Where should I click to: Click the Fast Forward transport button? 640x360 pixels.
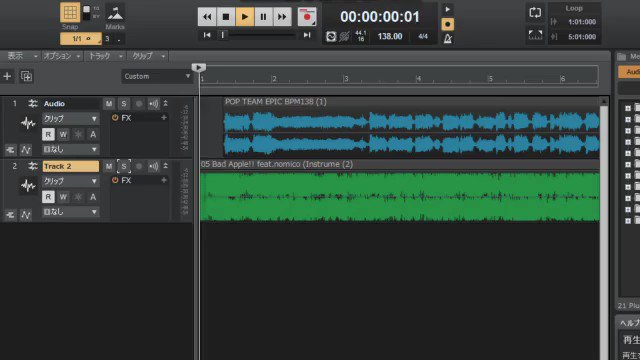click(x=282, y=17)
